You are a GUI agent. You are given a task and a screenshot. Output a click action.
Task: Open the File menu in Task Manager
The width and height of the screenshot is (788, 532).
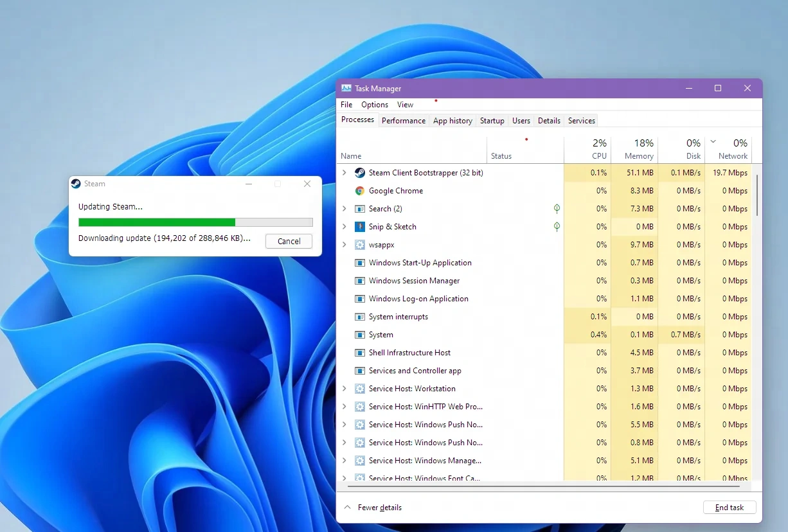(346, 105)
